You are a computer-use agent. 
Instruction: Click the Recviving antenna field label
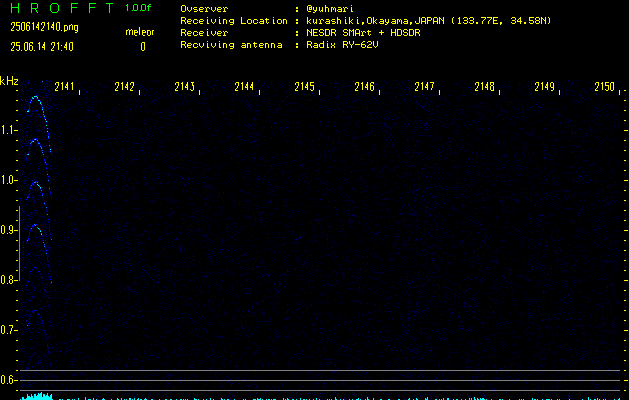coord(231,45)
